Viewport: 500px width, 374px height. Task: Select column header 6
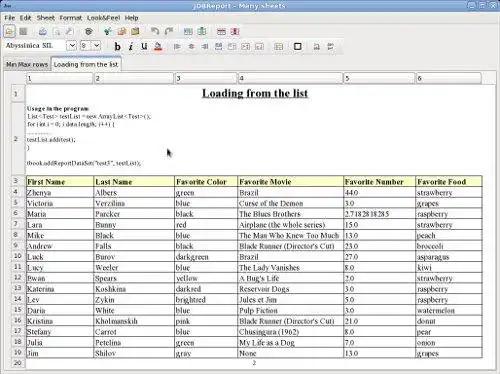(449, 78)
